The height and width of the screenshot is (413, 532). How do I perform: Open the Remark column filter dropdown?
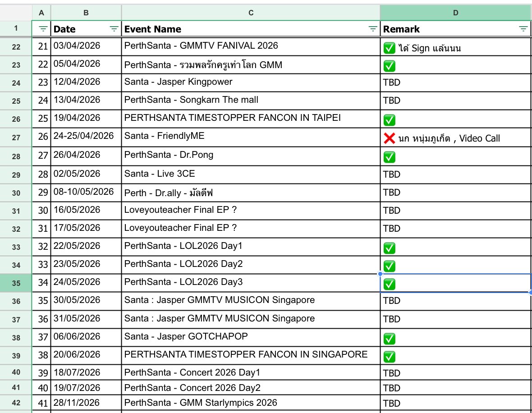click(x=523, y=29)
